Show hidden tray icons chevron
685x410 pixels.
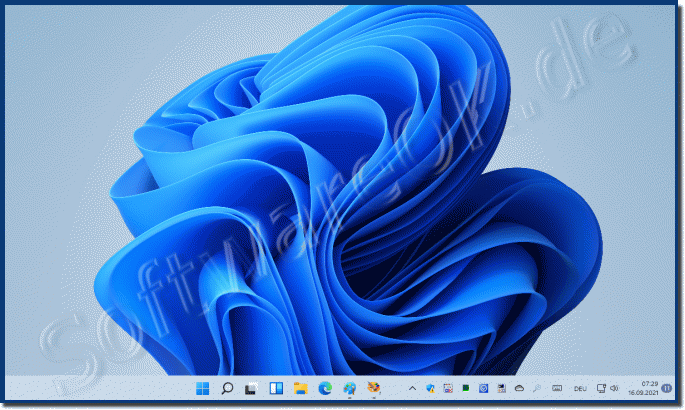point(412,388)
